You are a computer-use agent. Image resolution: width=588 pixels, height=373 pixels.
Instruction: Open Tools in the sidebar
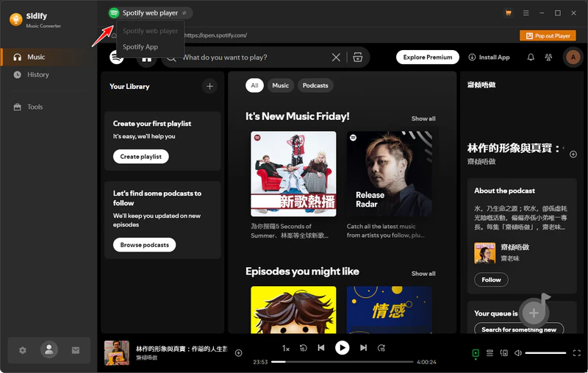49,107
